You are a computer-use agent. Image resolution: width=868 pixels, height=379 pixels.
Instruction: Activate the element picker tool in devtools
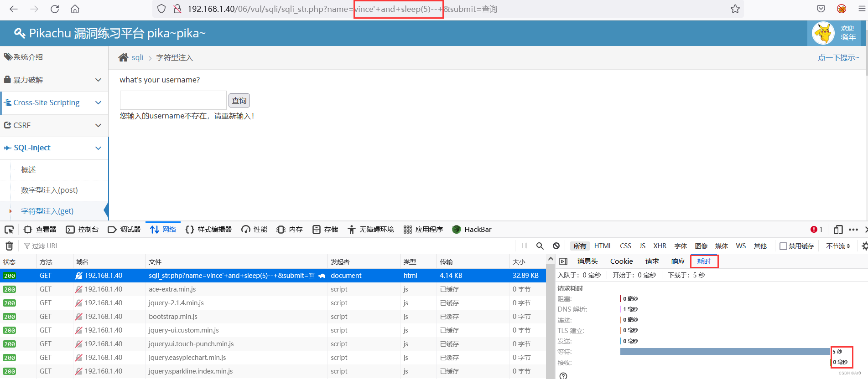[x=9, y=230]
